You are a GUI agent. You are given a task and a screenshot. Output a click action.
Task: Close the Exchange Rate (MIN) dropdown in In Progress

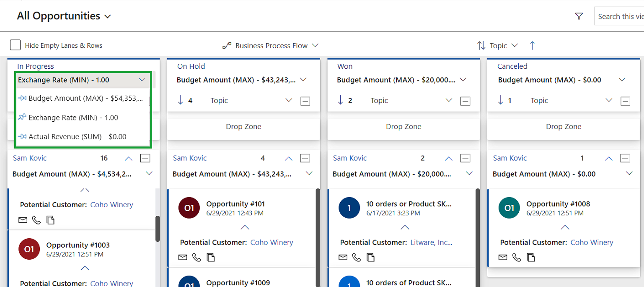click(142, 80)
